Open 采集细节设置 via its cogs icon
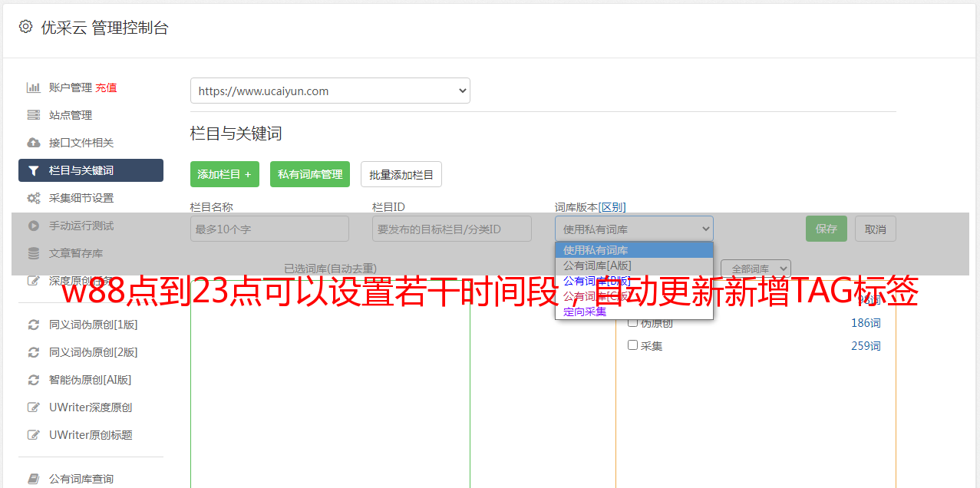Screen dimensions: 980x488 coord(34,198)
